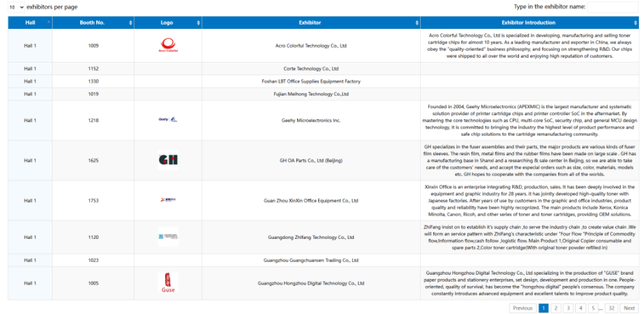Image resolution: width=644 pixels, height=314 pixels.
Task: Select booth number 1330
Action: click(93, 81)
